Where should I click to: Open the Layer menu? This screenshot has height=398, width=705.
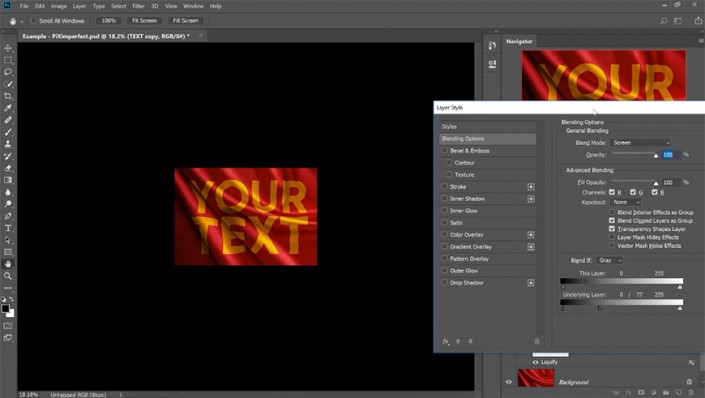(80, 6)
